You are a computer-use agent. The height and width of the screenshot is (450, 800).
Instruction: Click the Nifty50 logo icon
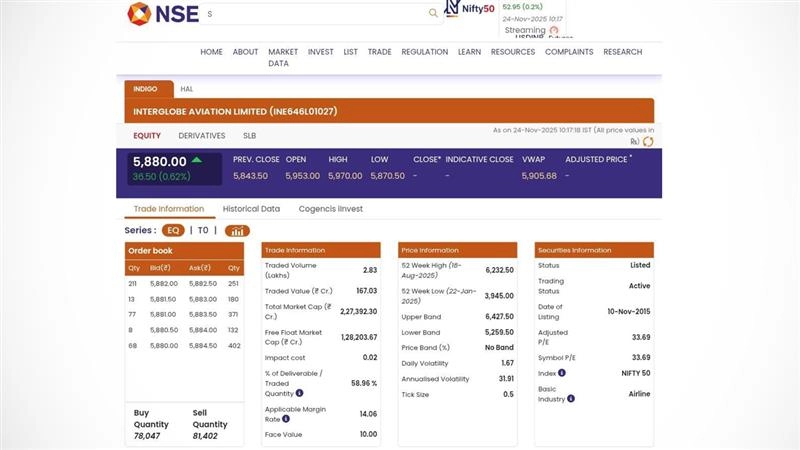pyautogui.click(x=454, y=9)
